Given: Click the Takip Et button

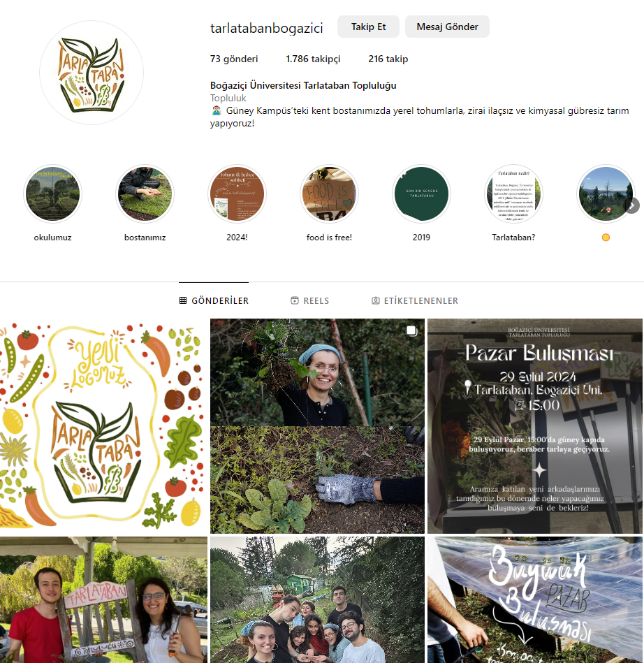Looking at the screenshot, I should pos(368,27).
